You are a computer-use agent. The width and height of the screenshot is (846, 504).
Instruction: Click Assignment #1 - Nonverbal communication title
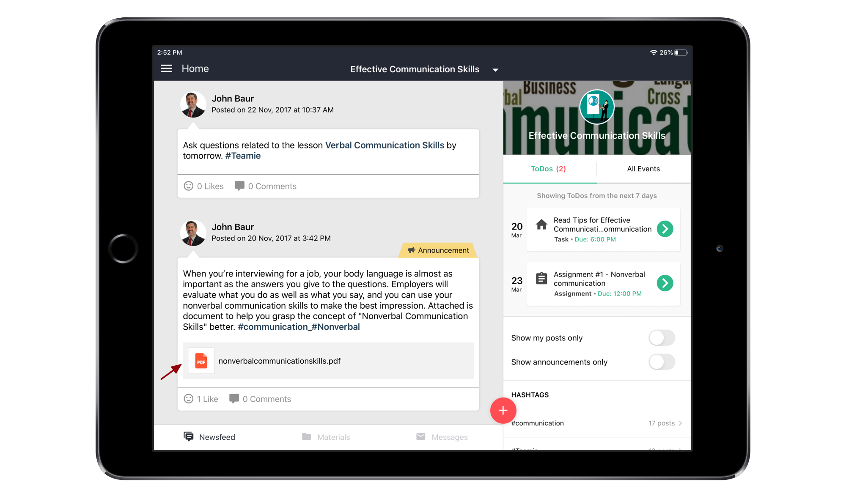pos(599,279)
